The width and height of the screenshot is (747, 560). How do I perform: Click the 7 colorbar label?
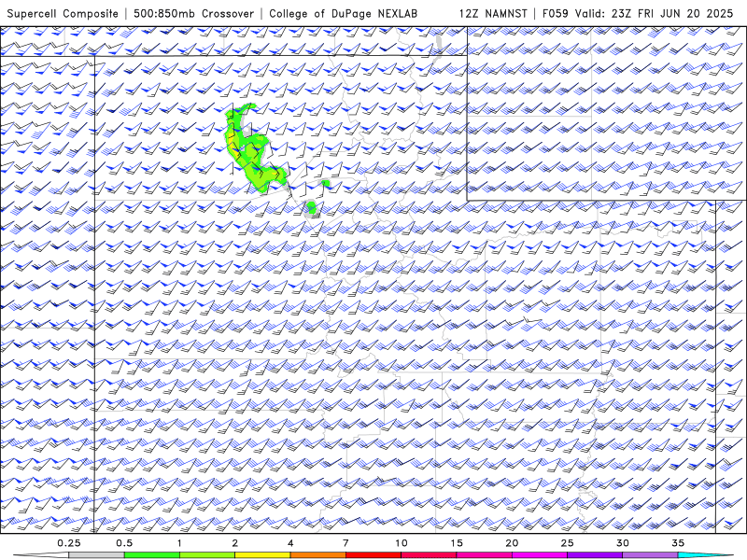(345, 543)
